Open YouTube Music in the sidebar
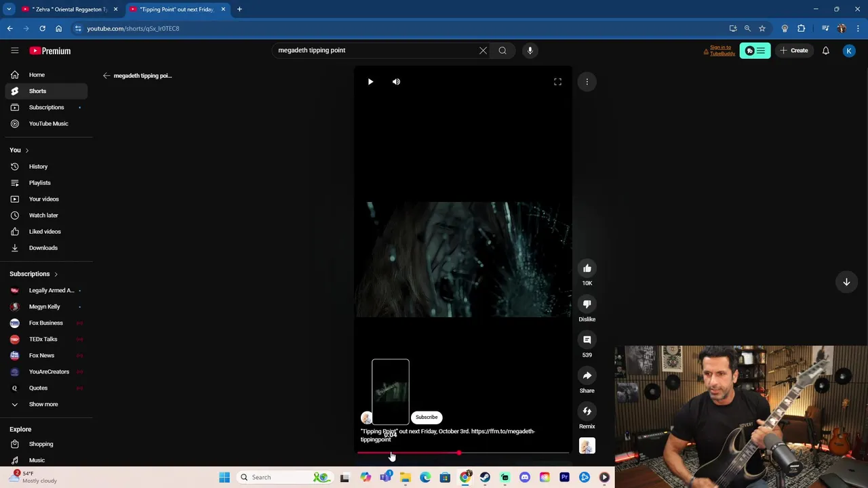868x488 pixels. pyautogui.click(x=47, y=123)
